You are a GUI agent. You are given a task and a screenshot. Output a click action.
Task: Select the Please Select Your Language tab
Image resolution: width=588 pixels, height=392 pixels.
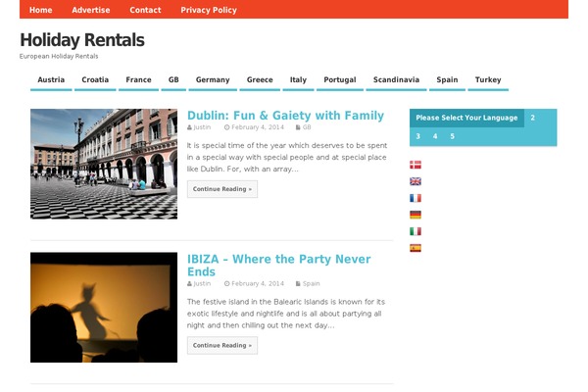click(x=466, y=118)
